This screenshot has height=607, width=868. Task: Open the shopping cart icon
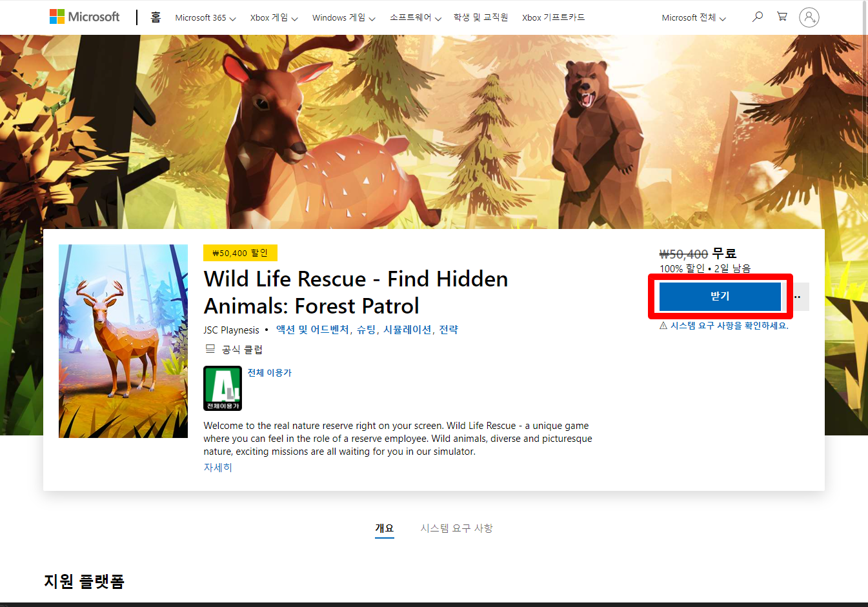click(782, 17)
